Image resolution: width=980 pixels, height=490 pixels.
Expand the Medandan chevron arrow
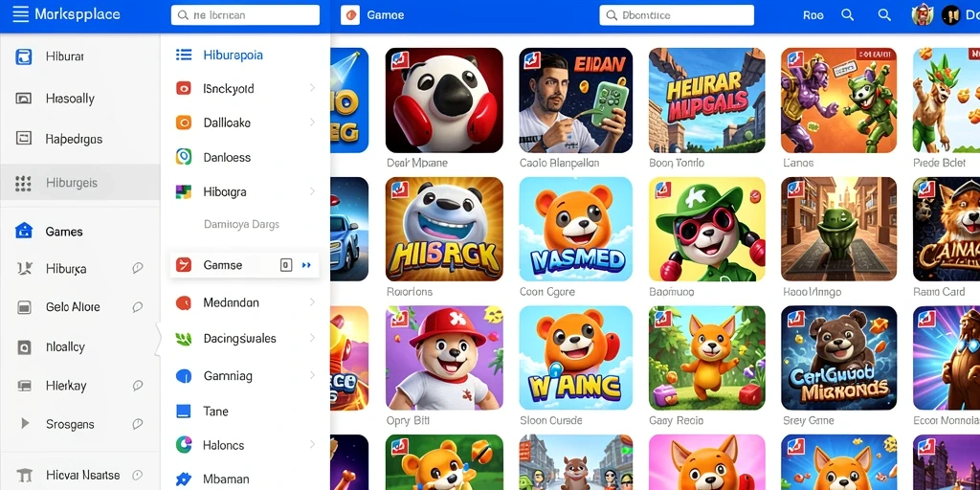tap(312, 301)
